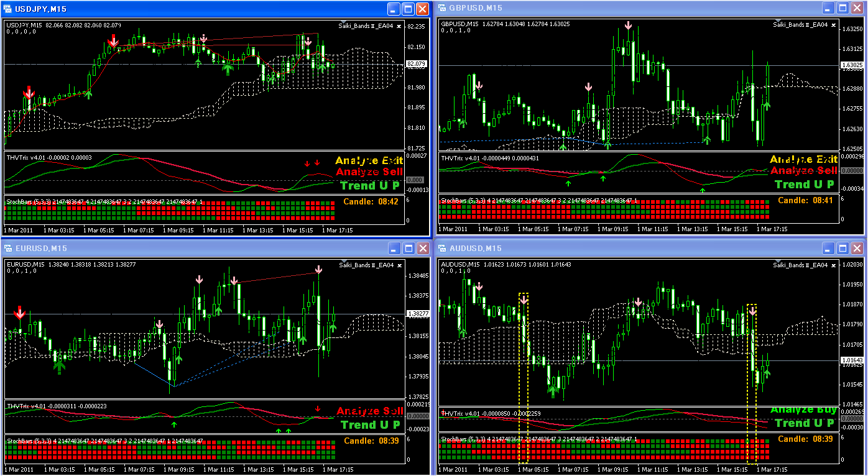Click the 'USDJPY,M15 82.066' OHLC header line
868x476 pixels.
click(x=64, y=25)
